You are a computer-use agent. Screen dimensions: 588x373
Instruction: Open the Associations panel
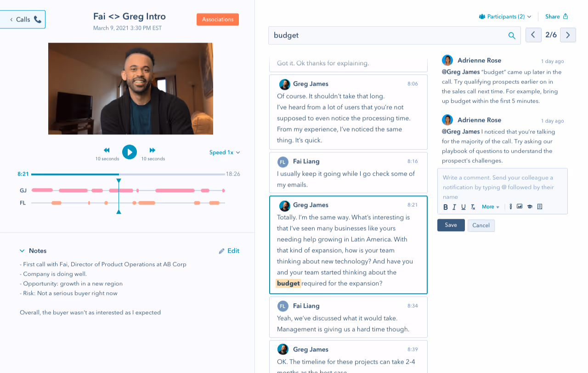(x=217, y=19)
